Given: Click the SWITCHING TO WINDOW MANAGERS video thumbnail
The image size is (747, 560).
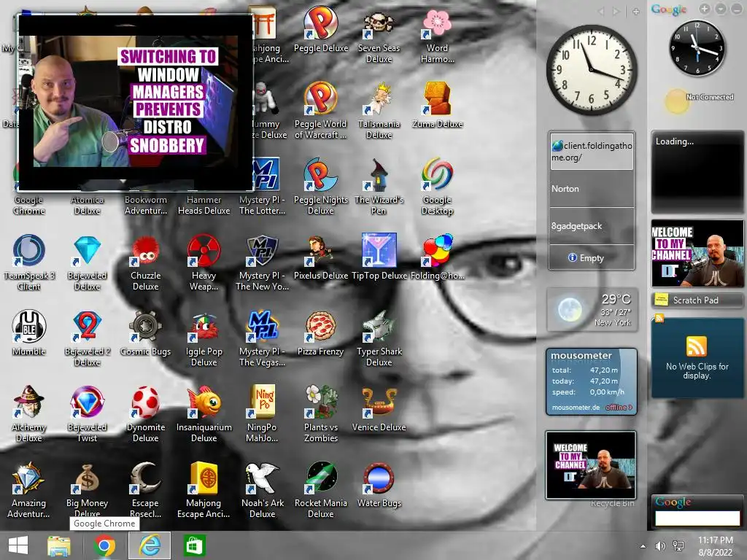Looking at the screenshot, I should point(135,101).
